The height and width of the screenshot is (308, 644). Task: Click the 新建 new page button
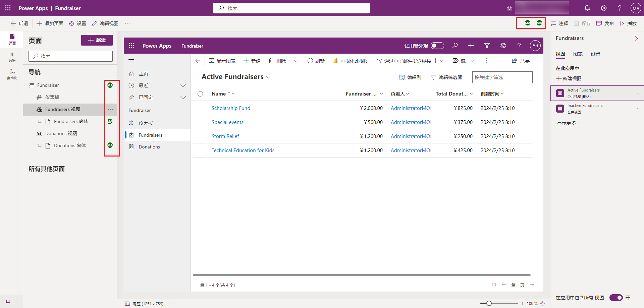click(x=97, y=40)
